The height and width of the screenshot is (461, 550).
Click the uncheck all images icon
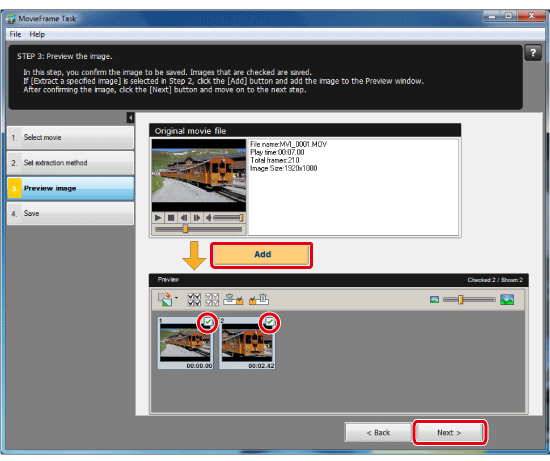212,300
